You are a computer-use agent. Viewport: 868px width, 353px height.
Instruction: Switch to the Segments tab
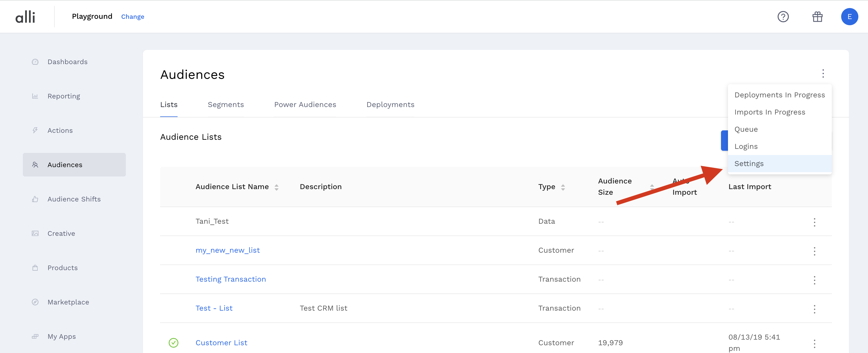click(x=225, y=105)
